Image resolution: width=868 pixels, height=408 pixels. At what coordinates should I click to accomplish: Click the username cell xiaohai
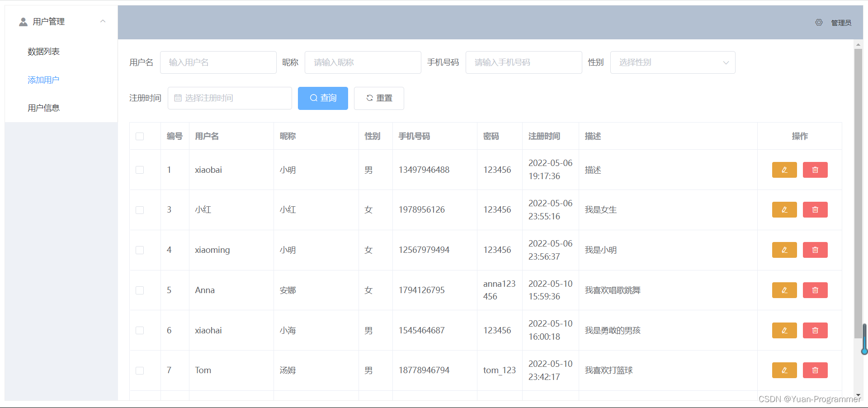208,330
